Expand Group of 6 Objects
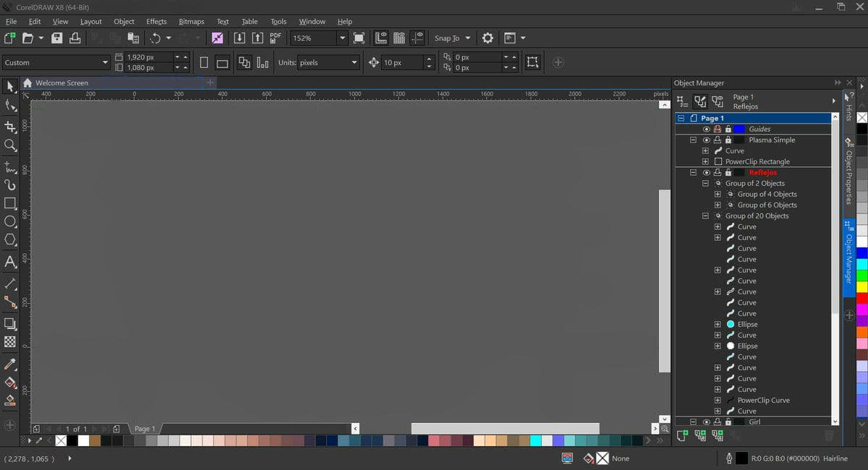868x470 pixels. click(x=718, y=205)
